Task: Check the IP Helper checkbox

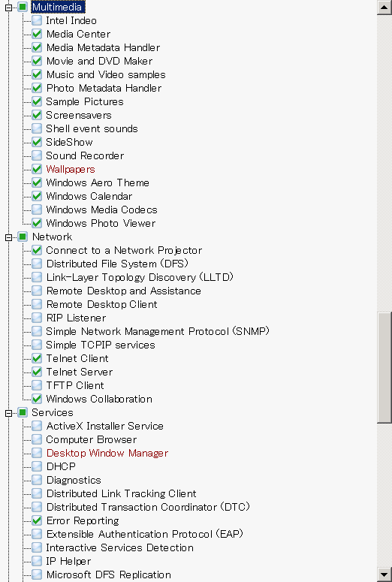Action: 37,561
